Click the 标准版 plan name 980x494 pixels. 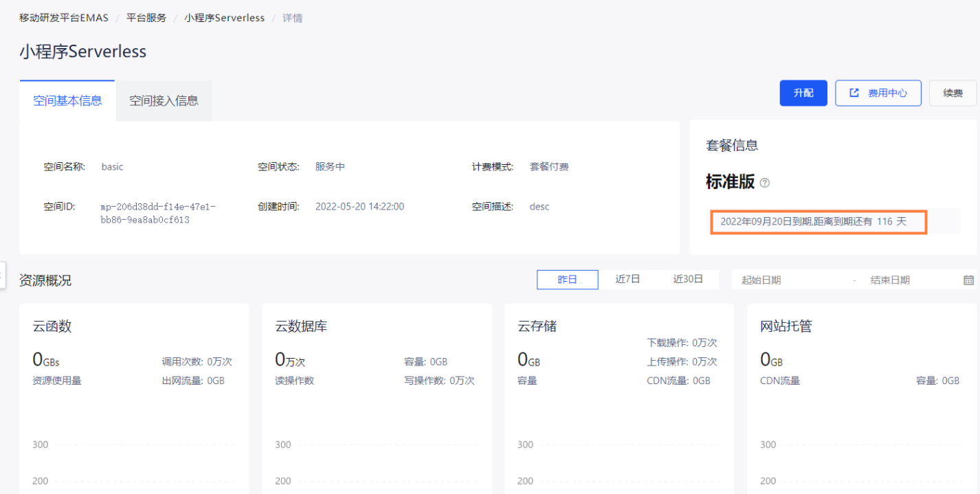(x=730, y=181)
